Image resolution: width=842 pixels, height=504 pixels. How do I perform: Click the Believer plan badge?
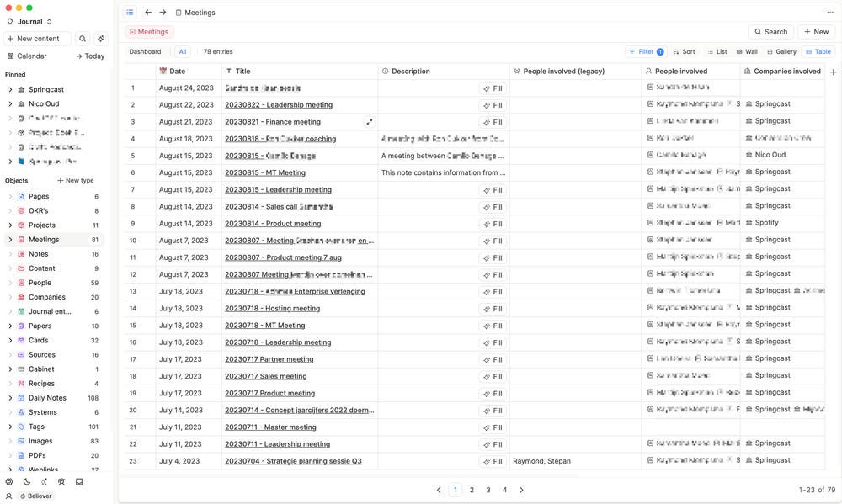click(35, 496)
